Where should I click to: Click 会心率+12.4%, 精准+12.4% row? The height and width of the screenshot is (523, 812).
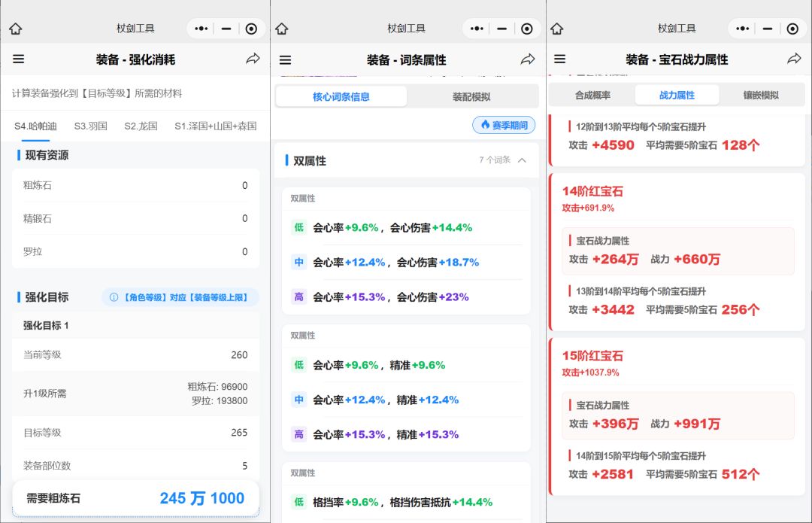click(x=407, y=400)
